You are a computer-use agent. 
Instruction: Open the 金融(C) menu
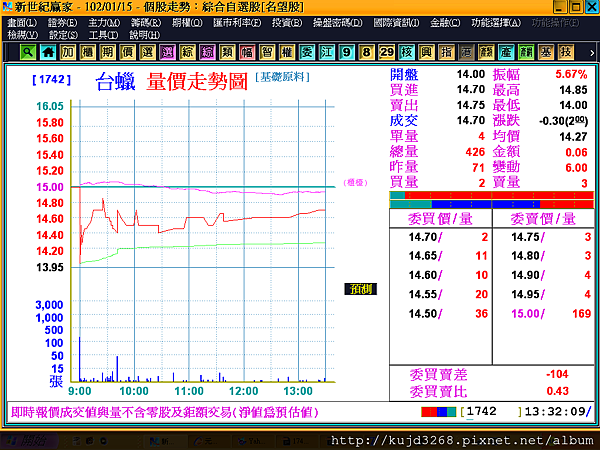pyautogui.click(x=445, y=23)
